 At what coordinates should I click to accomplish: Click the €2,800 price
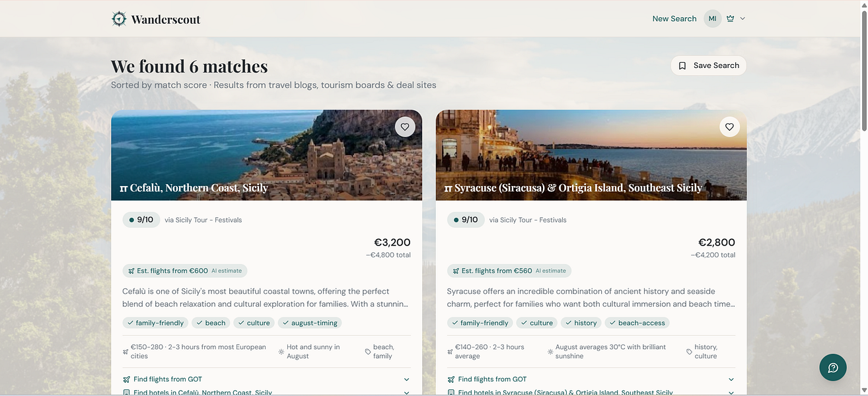(x=717, y=242)
